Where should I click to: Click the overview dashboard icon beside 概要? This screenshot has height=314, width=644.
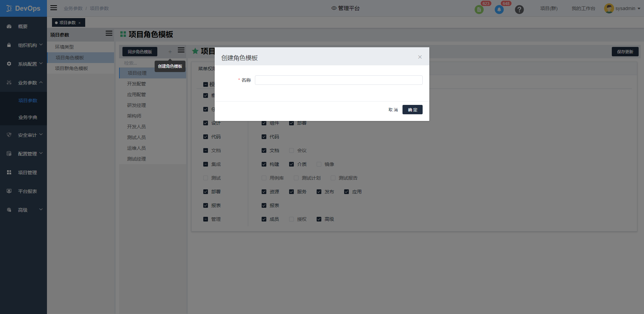(9, 26)
